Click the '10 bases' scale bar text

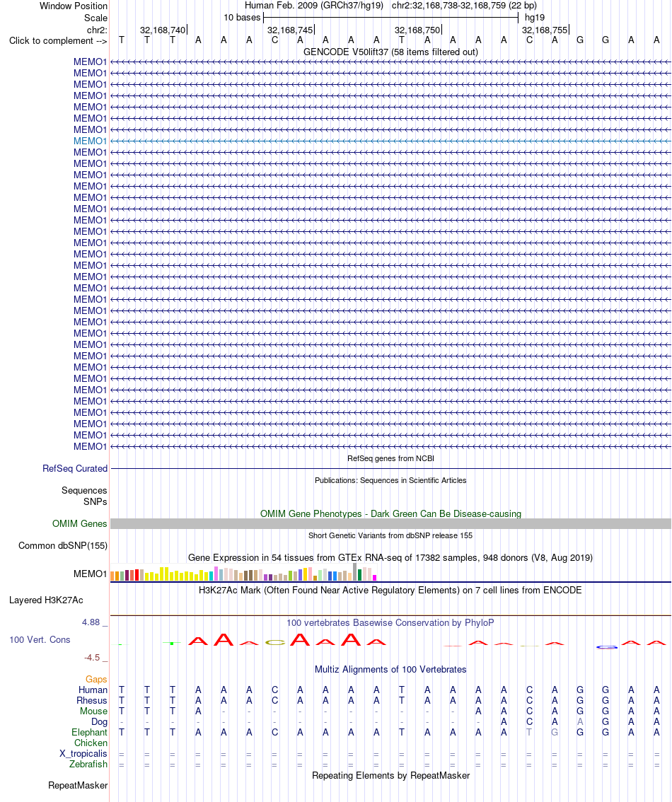click(x=242, y=18)
